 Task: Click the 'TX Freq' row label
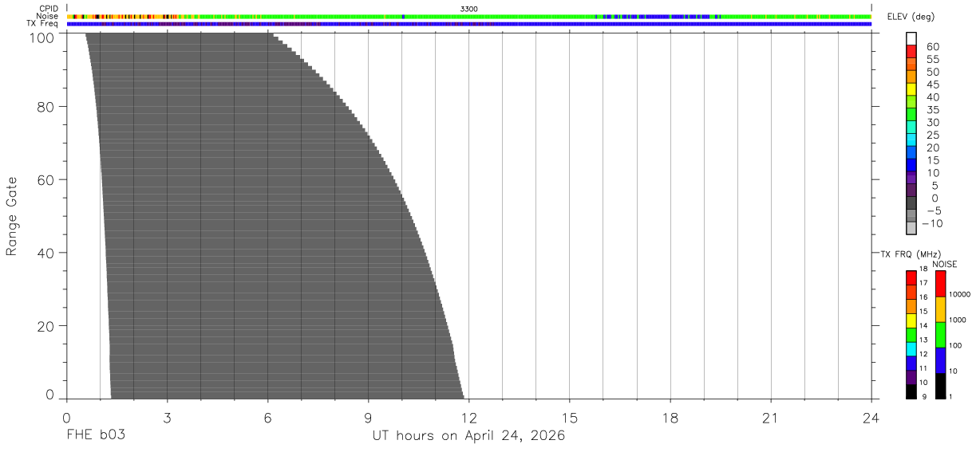(43, 24)
